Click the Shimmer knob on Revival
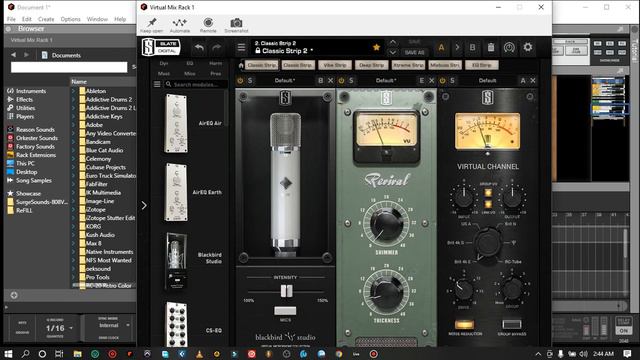The height and width of the screenshot is (360, 640). [x=386, y=224]
